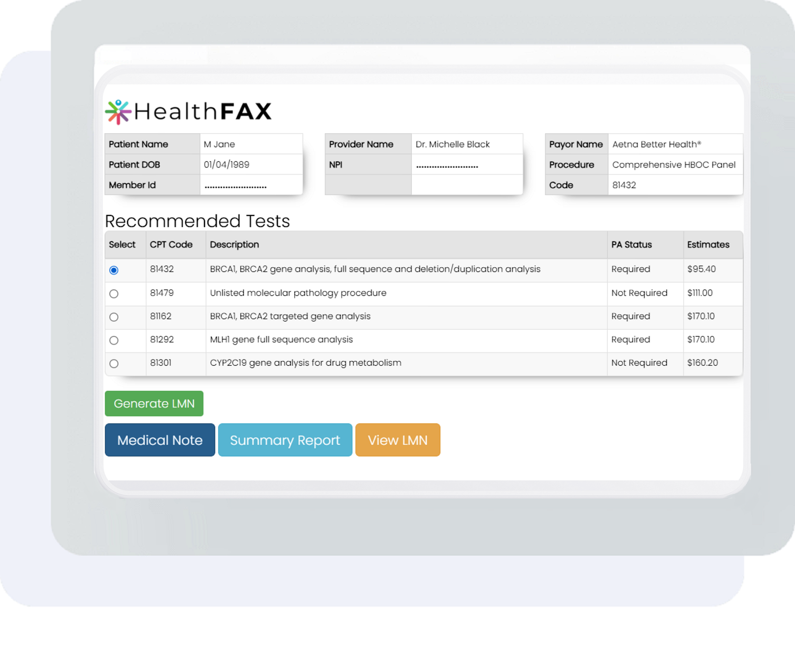Pick the CYP2C19 81301 test radio button
The image size is (795, 672).
tap(114, 364)
